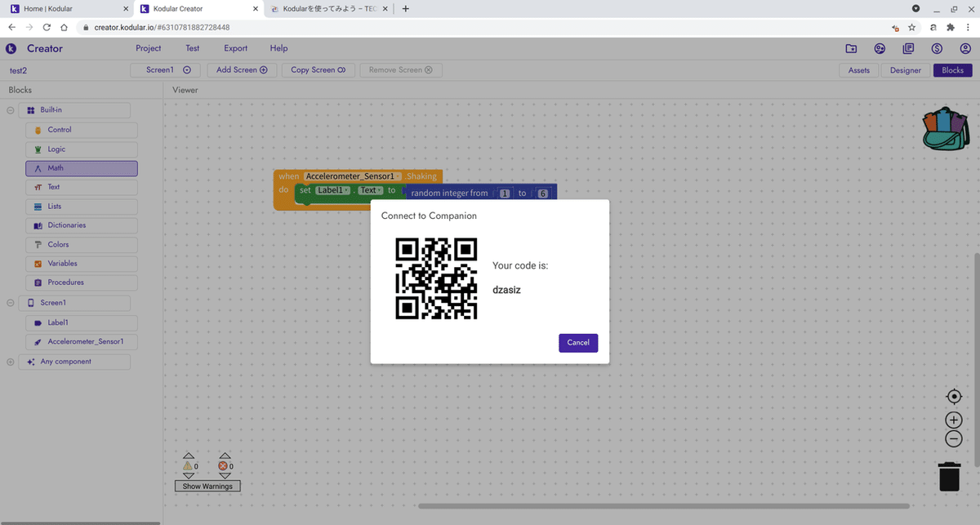Select the Procedures blocks category
The image size is (980, 525).
[x=81, y=283]
